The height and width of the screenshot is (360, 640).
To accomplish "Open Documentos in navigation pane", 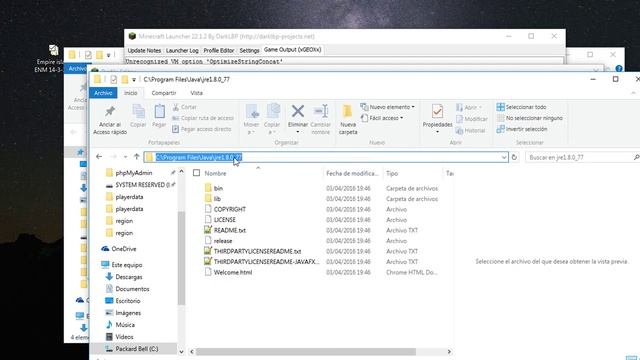I will pyautogui.click(x=132, y=289).
